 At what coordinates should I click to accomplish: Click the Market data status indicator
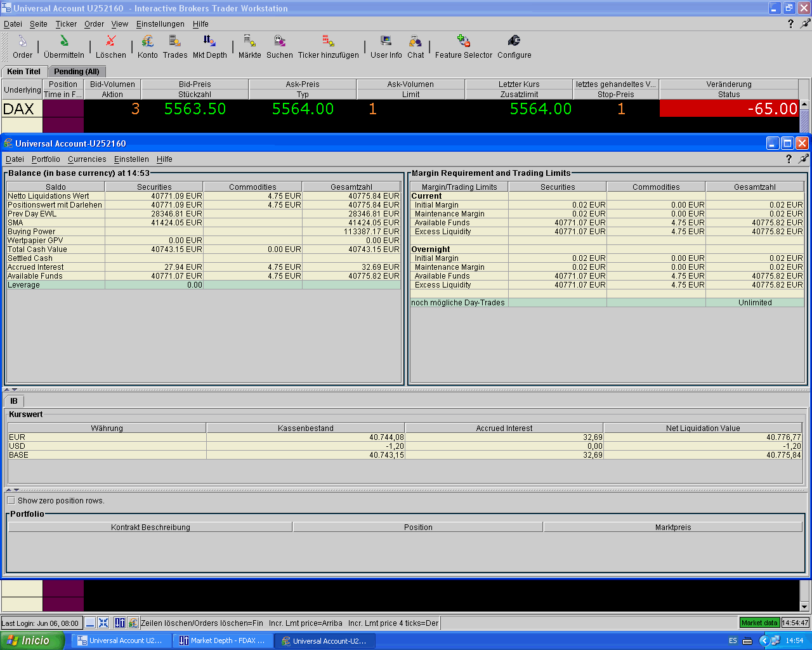tap(759, 623)
